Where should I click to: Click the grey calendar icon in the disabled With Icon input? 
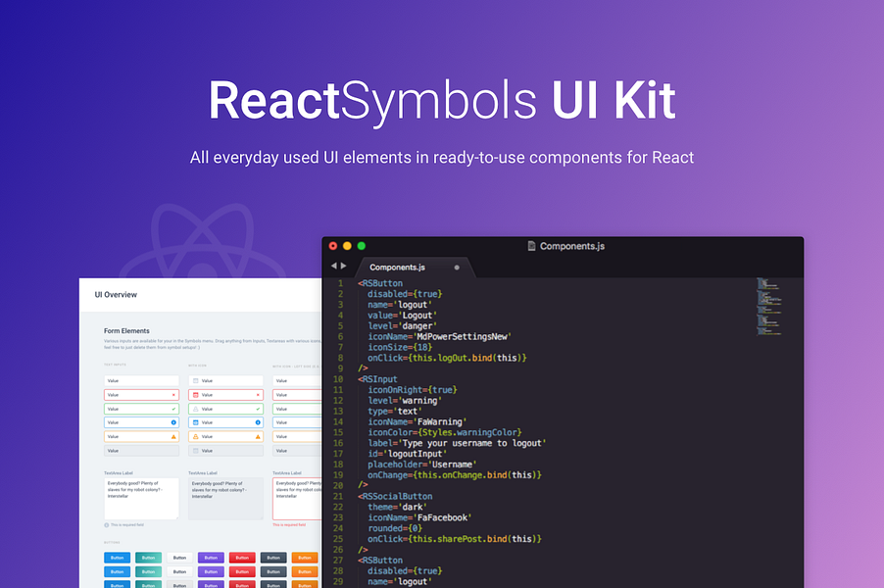click(196, 451)
